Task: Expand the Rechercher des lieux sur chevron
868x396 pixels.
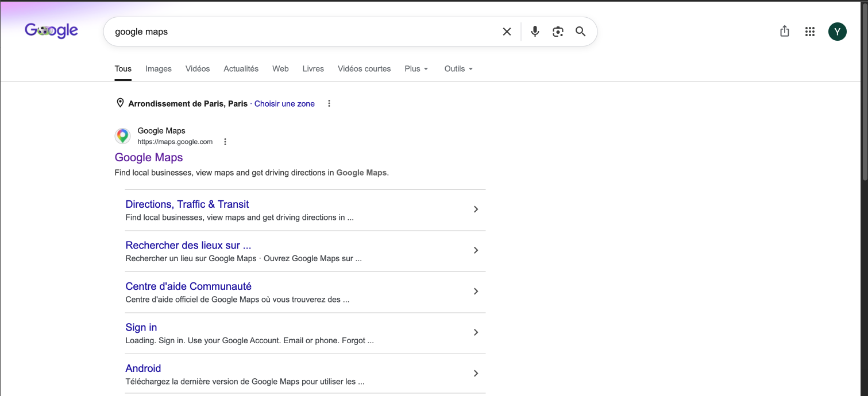Action: (x=476, y=250)
